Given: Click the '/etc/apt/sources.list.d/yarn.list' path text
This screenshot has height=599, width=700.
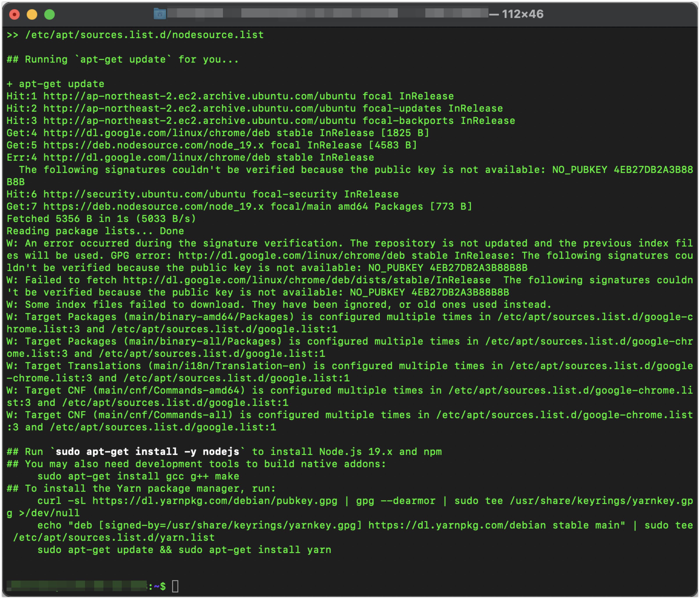Looking at the screenshot, I should click(113, 537).
